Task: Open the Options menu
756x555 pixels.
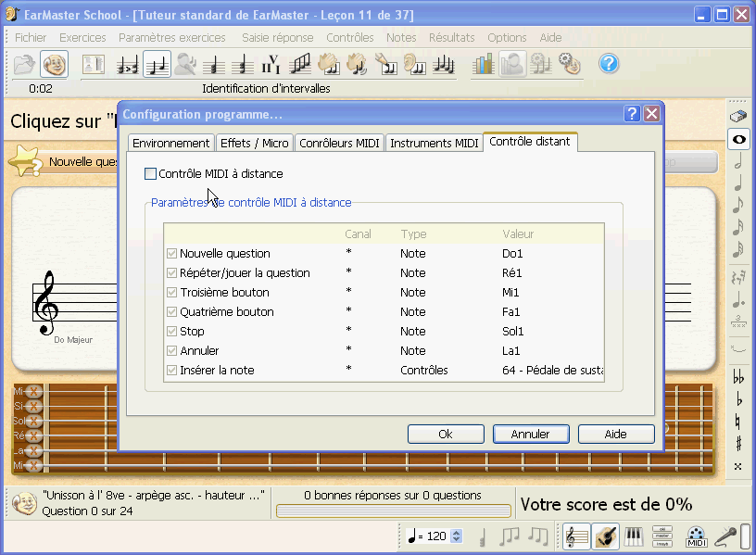Action: point(507,38)
